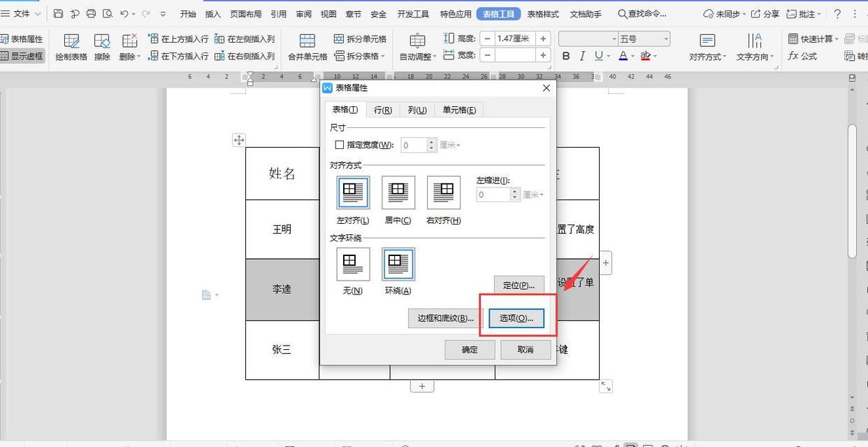Viewport: 868px width, 447px height.
Task: Click the Save icon in quick access bar
Action: [x=59, y=14]
